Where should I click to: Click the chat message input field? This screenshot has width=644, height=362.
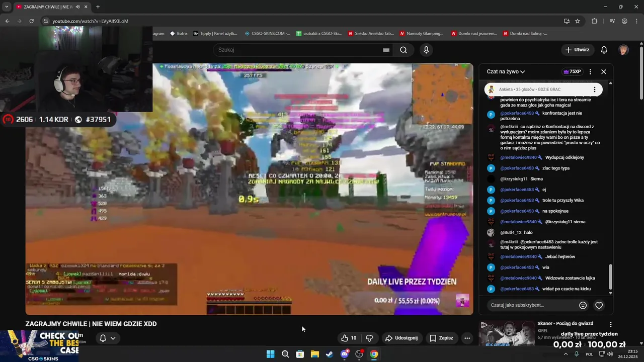tap(532, 305)
